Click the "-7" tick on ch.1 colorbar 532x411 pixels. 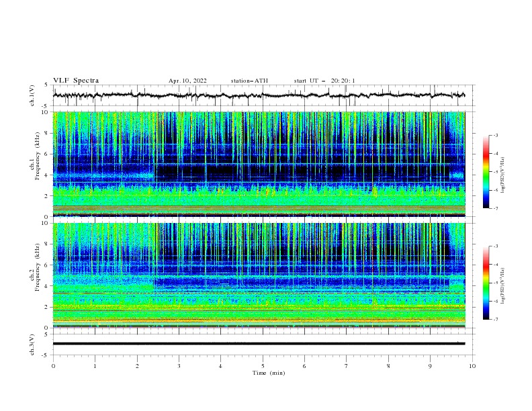click(x=496, y=208)
